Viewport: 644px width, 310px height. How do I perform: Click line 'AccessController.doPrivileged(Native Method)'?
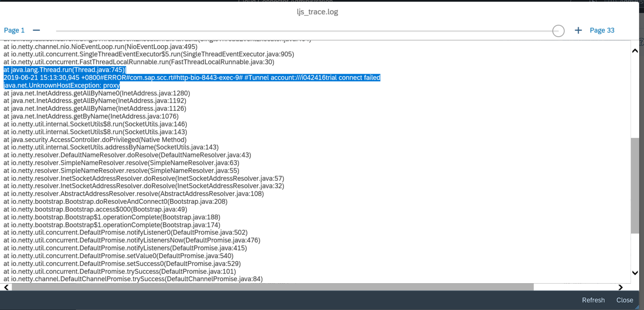tap(95, 140)
